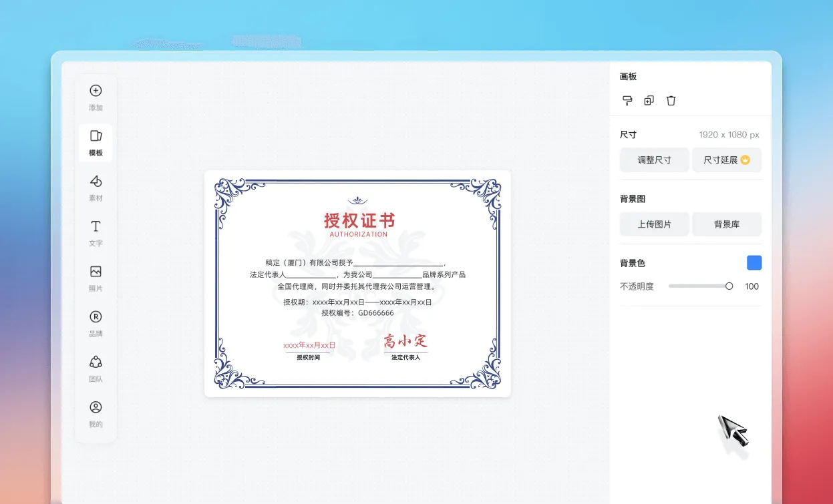The width and height of the screenshot is (833, 504).
Task: Delete the artboard with the trash icon
Action: pos(671,100)
